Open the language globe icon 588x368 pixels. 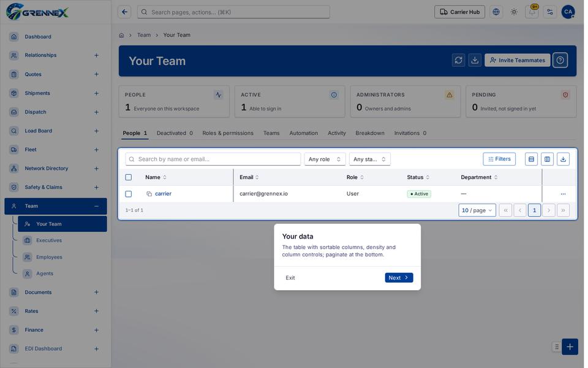click(x=496, y=12)
